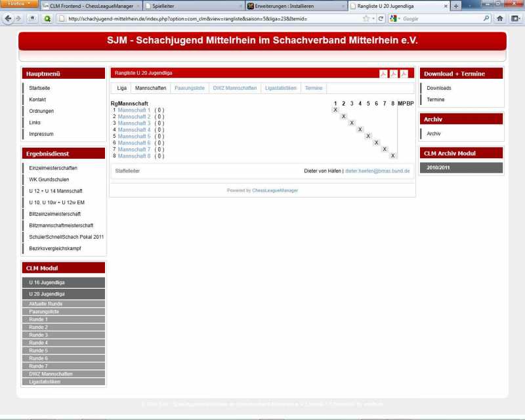The height and width of the screenshot is (420, 525).
Task: Go back with the browser back arrow
Action: point(9,18)
